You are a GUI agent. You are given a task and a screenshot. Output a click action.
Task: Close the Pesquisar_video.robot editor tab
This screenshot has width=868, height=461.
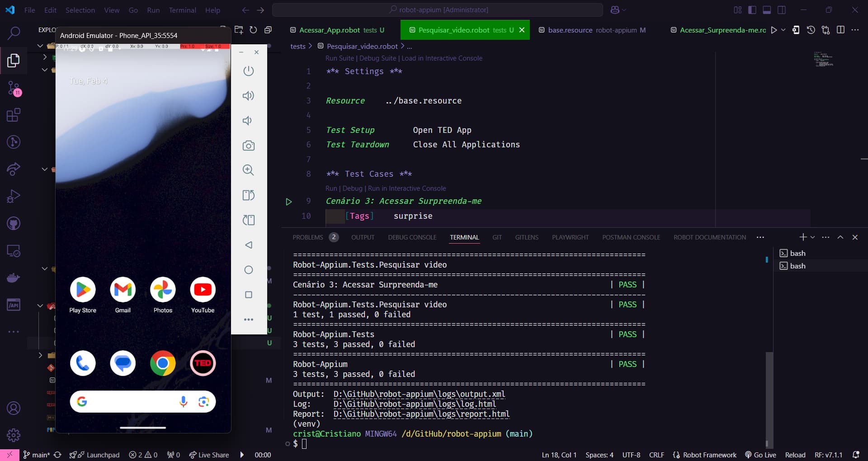click(x=522, y=30)
